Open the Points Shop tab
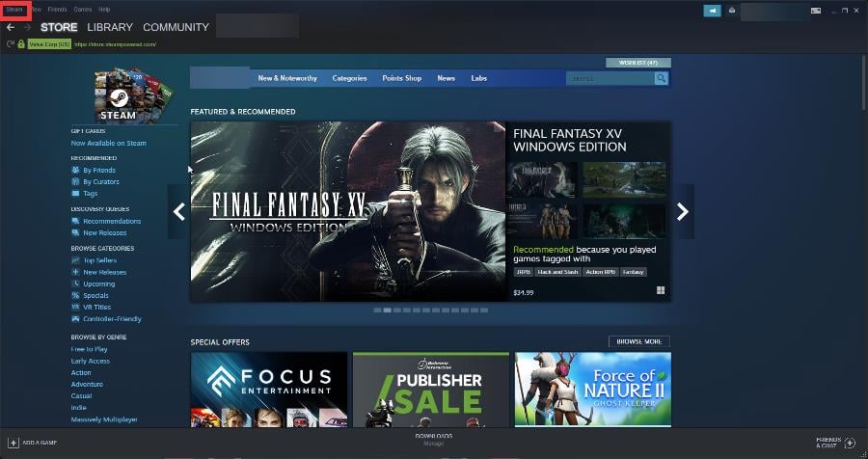The height and width of the screenshot is (459, 868). 402,79
